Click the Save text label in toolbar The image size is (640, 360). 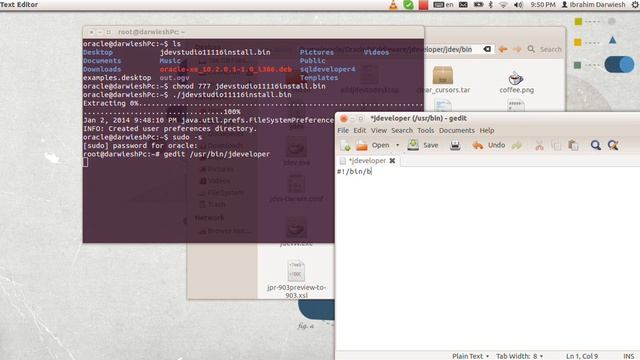coord(431,145)
